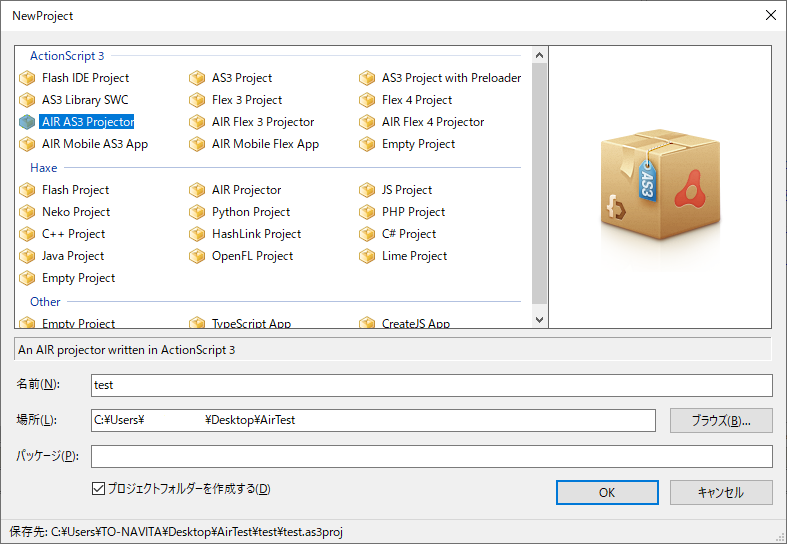The image size is (787, 544).
Task: Click the Haxe group header
Action: 44,168
